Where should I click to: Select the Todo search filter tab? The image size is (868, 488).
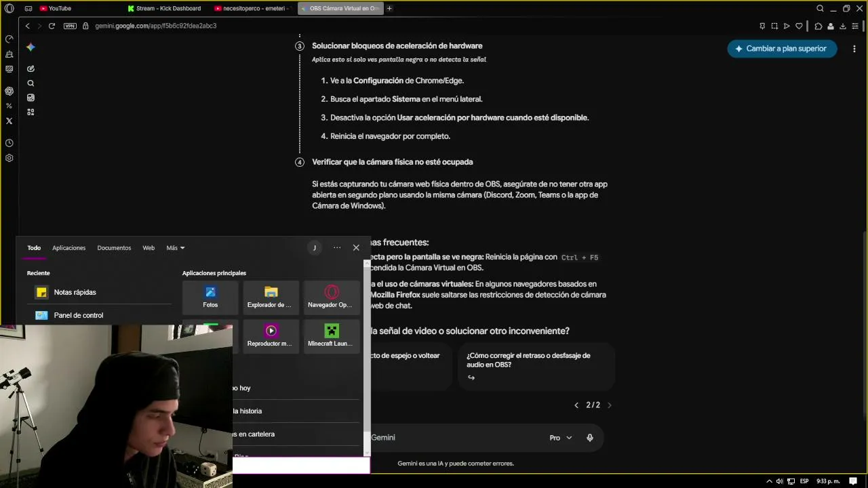pos(34,248)
